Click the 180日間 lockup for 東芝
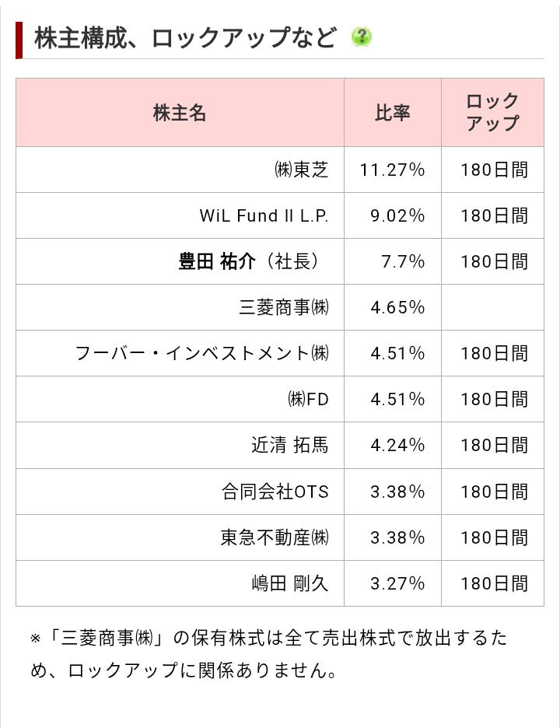 [494, 170]
